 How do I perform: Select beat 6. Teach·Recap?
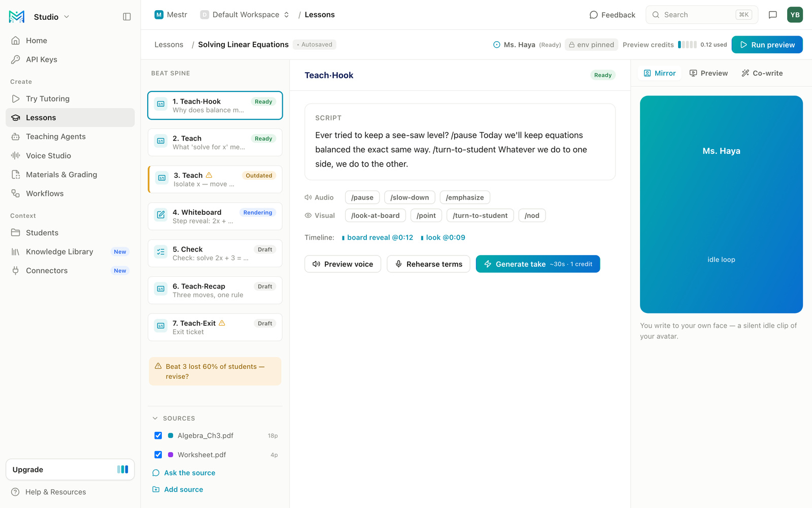tap(215, 290)
